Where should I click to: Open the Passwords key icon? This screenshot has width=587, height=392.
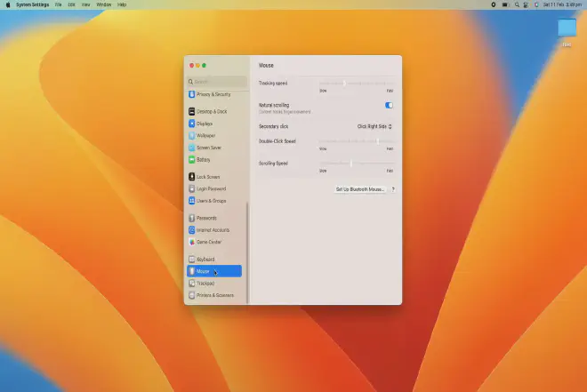coord(192,218)
